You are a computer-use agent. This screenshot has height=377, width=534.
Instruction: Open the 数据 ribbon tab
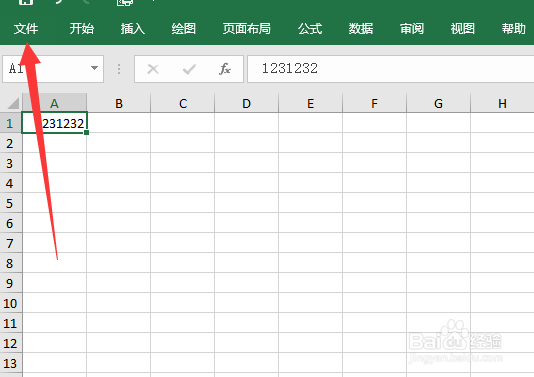361,29
